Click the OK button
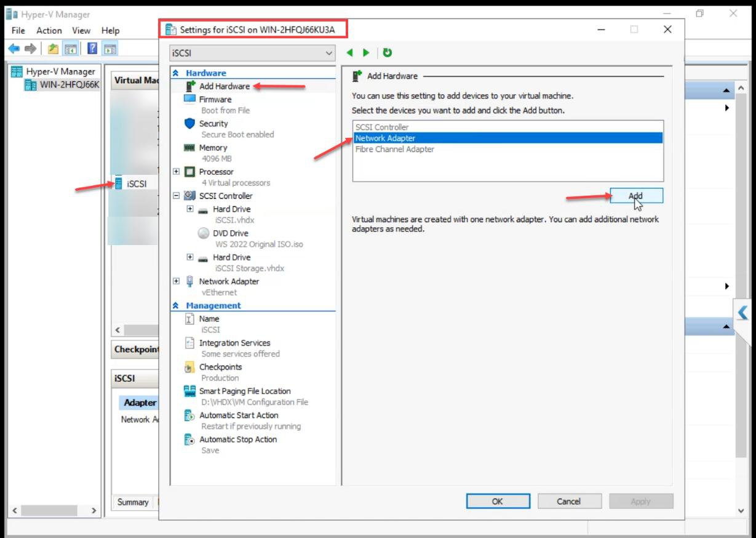The width and height of the screenshot is (756, 538). click(497, 501)
